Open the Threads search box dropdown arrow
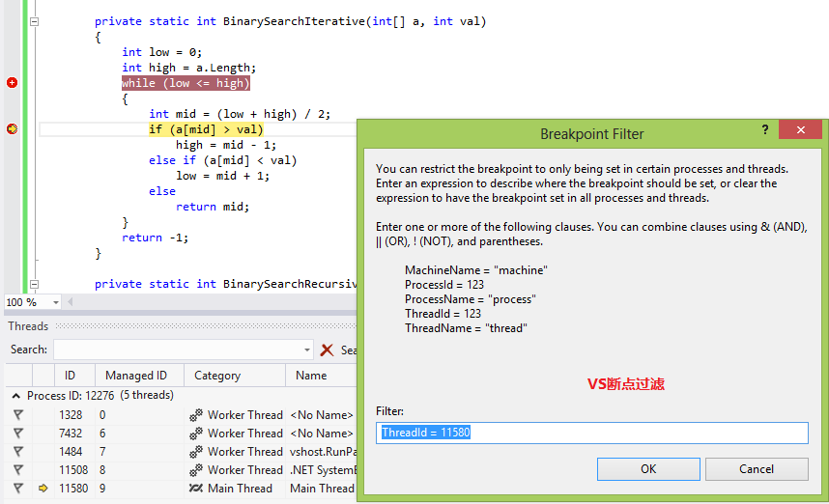 (306, 350)
